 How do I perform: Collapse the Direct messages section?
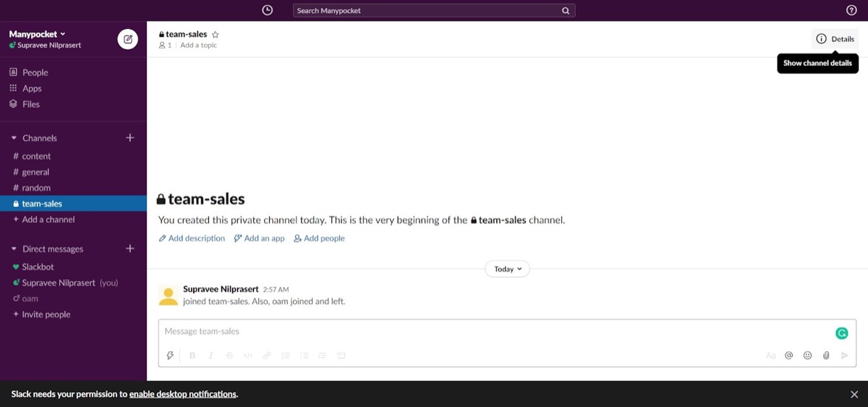coord(14,249)
